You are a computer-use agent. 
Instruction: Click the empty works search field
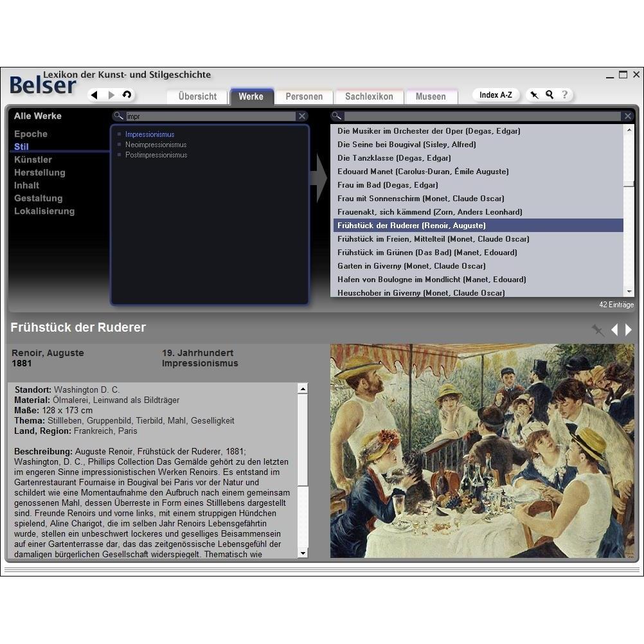click(x=482, y=116)
